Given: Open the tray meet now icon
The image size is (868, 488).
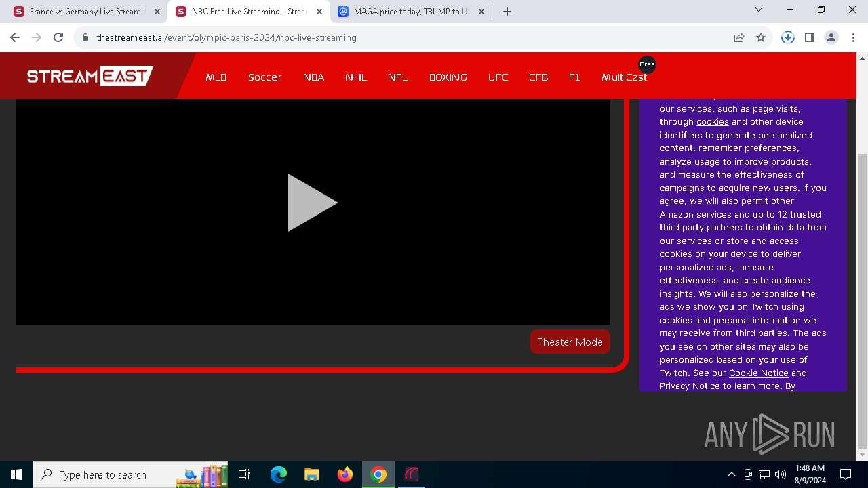Looking at the screenshot, I should click(x=748, y=474).
